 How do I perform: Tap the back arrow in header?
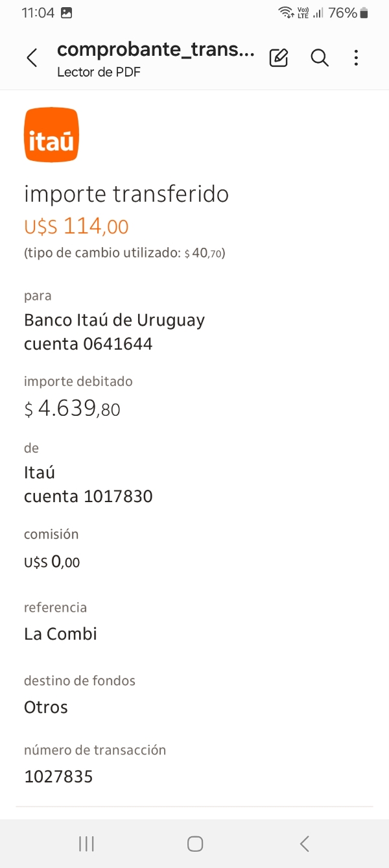(x=32, y=58)
